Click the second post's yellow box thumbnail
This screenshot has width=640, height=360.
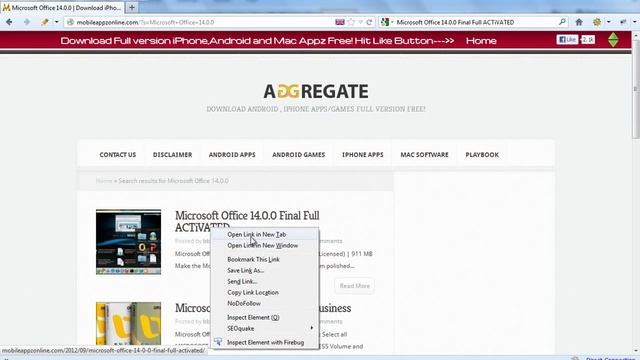point(129,323)
